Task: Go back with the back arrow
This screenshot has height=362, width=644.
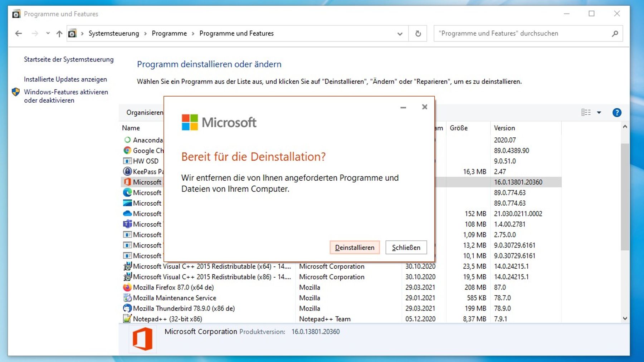Action: [x=19, y=34]
